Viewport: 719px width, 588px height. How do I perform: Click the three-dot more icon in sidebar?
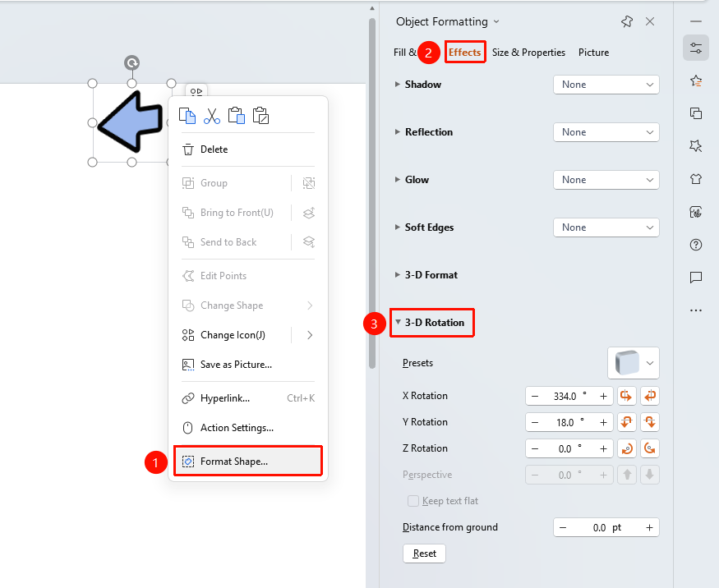(696, 310)
